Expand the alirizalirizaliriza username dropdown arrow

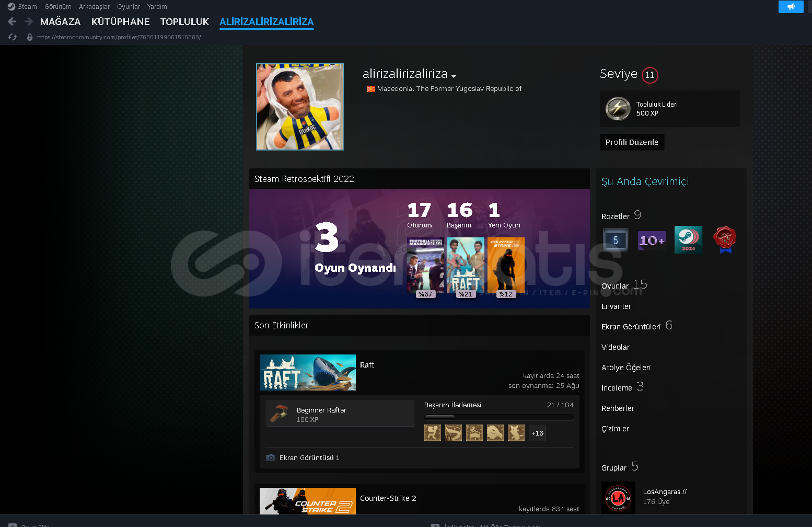coord(454,76)
